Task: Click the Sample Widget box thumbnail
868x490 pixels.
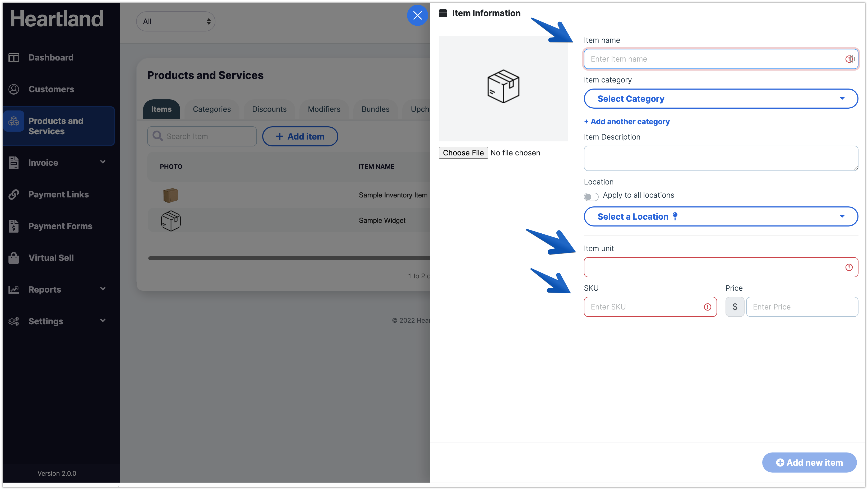Action: click(171, 221)
